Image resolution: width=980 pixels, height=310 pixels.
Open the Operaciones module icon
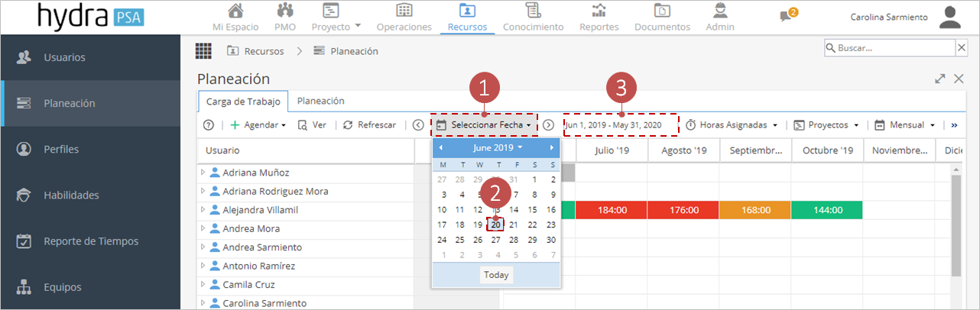[x=404, y=11]
